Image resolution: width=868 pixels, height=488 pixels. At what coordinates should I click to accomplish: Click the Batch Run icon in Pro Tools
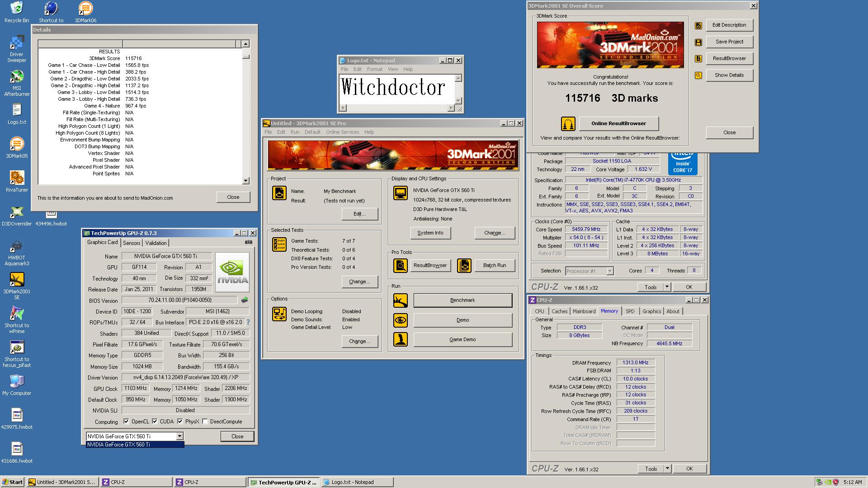(464, 266)
